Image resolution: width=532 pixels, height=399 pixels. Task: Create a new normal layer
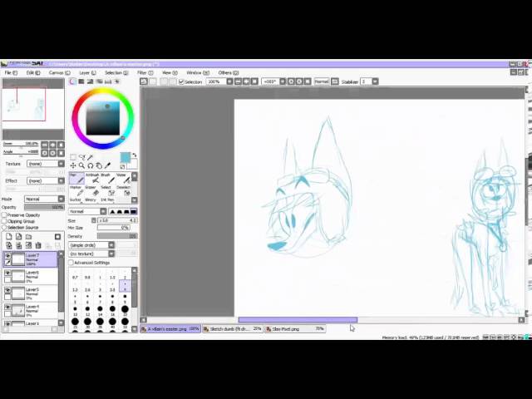9,236
